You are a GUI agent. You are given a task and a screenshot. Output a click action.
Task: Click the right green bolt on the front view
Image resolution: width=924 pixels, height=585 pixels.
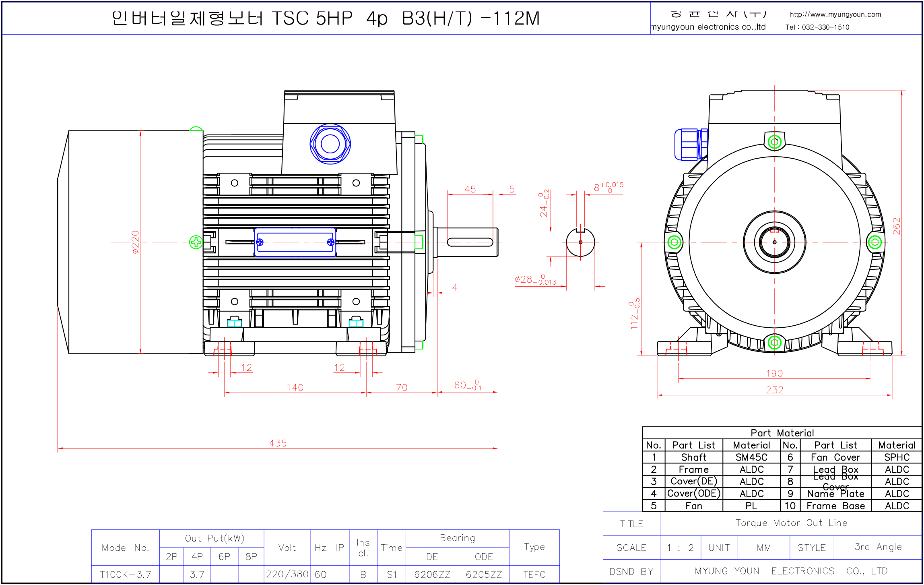[x=874, y=242]
